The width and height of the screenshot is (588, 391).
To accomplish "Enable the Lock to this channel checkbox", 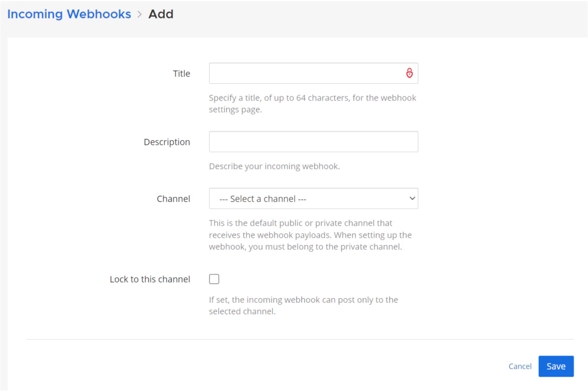I will pos(214,278).
